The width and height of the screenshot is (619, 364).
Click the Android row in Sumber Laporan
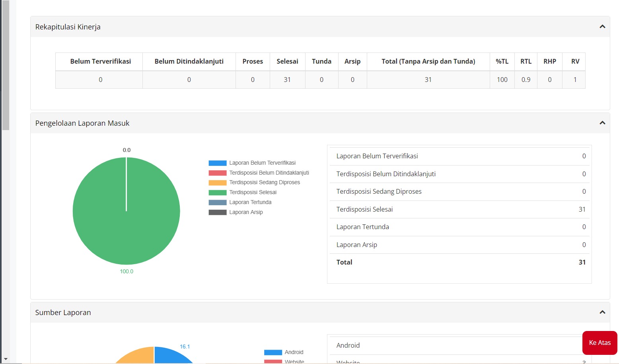tap(459, 345)
